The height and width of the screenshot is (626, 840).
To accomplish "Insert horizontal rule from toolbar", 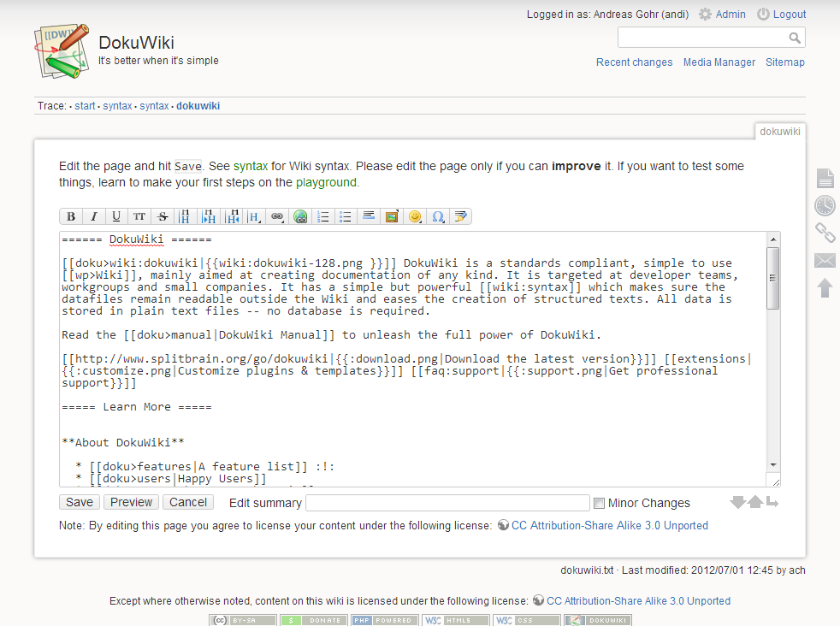I will (x=369, y=217).
